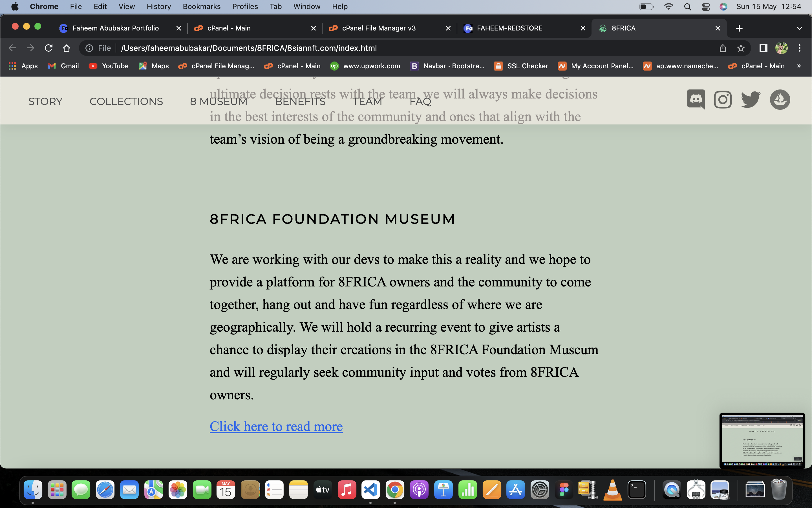Switch to cPanel File Manager v3 tab

tap(379, 28)
